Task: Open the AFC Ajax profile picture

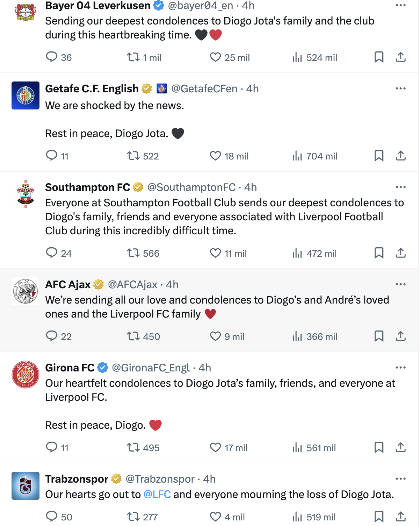Action: [x=26, y=292]
